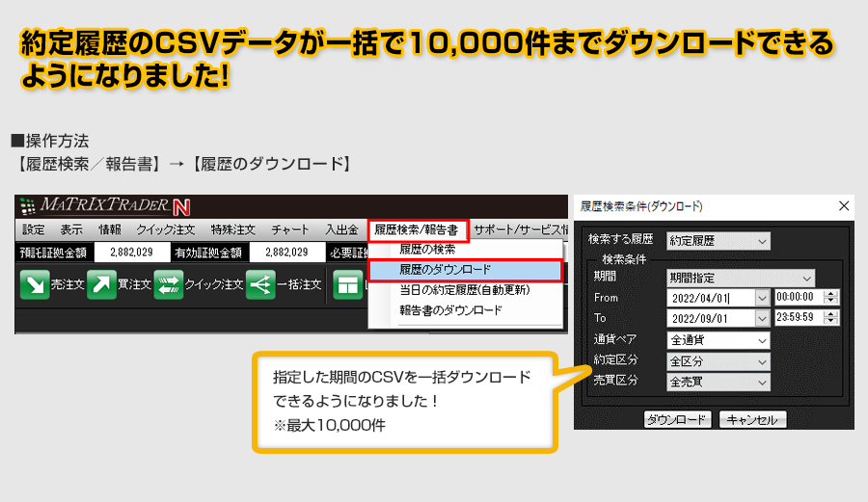Click the 有効証拠金額 label
The height and width of the screenshot is (502, 868).
(208, 252)
